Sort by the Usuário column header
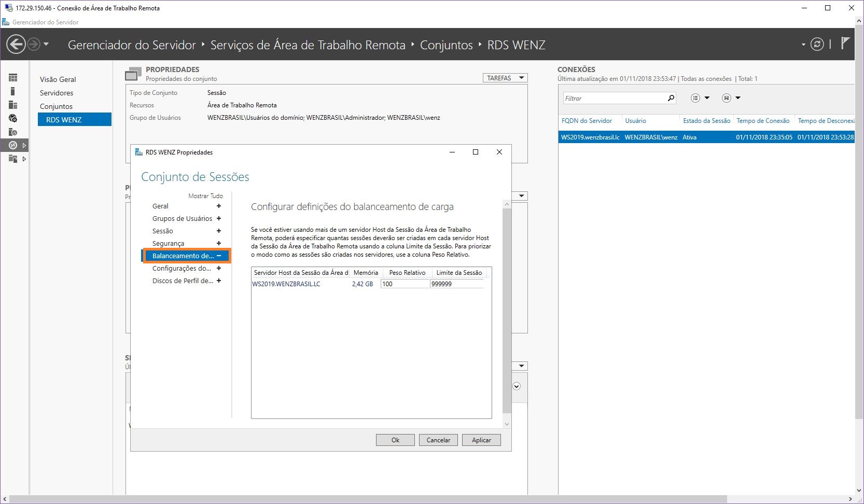 [635, 121]
